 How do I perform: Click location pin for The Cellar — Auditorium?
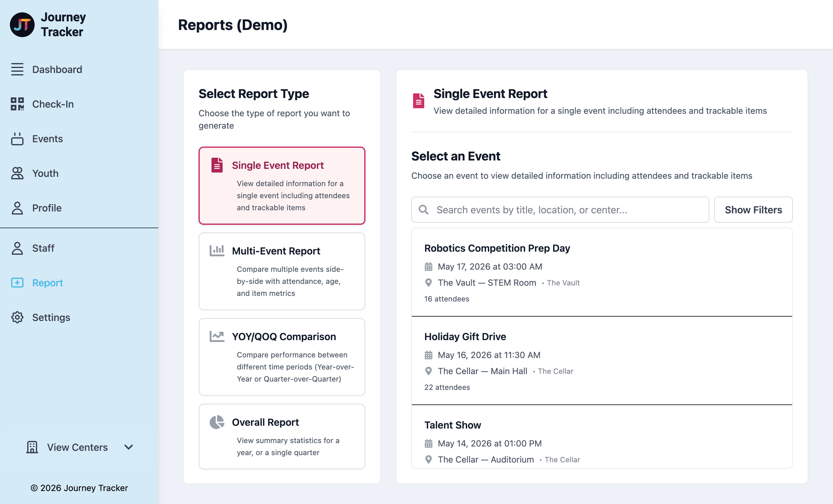428,460
